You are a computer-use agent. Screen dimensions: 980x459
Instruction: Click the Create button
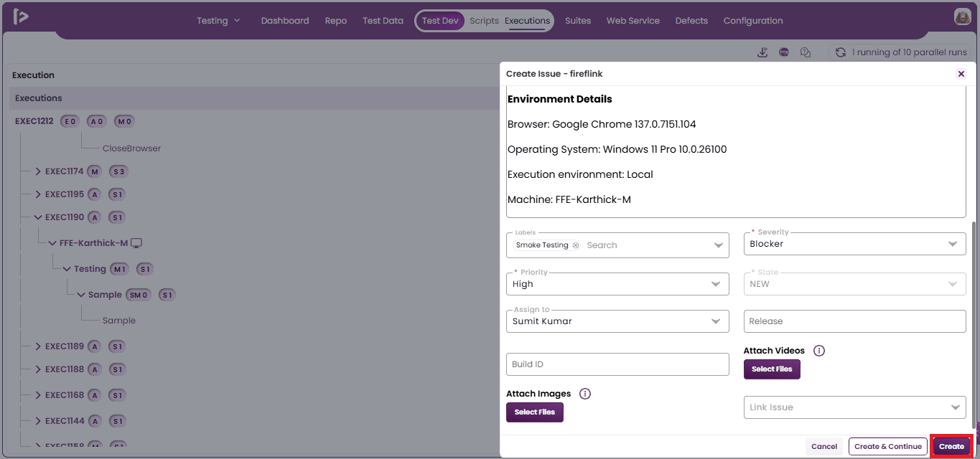click(x=951, y=446)
